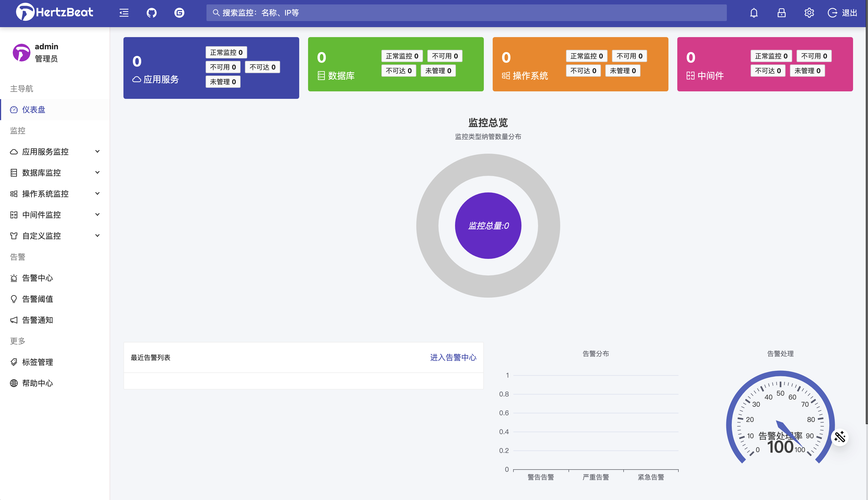Expand 中间件监控 menu chevron

[97, 215]
